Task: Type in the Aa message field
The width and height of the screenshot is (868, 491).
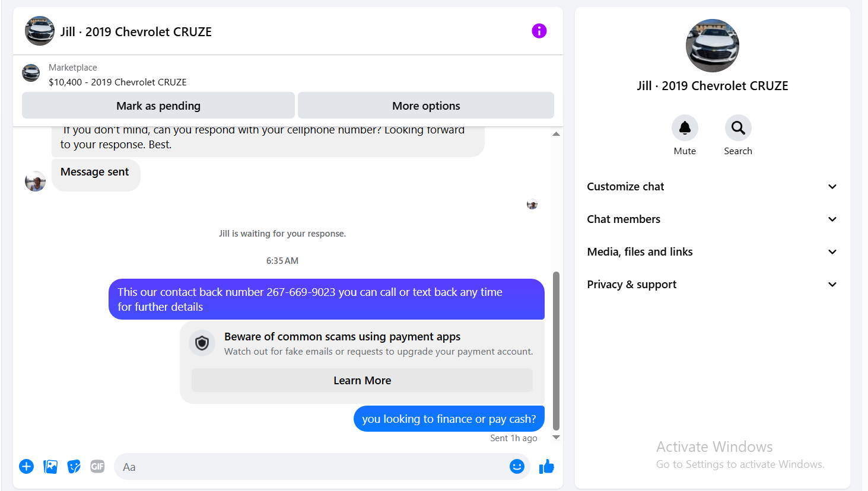Action: click(309, 467)
